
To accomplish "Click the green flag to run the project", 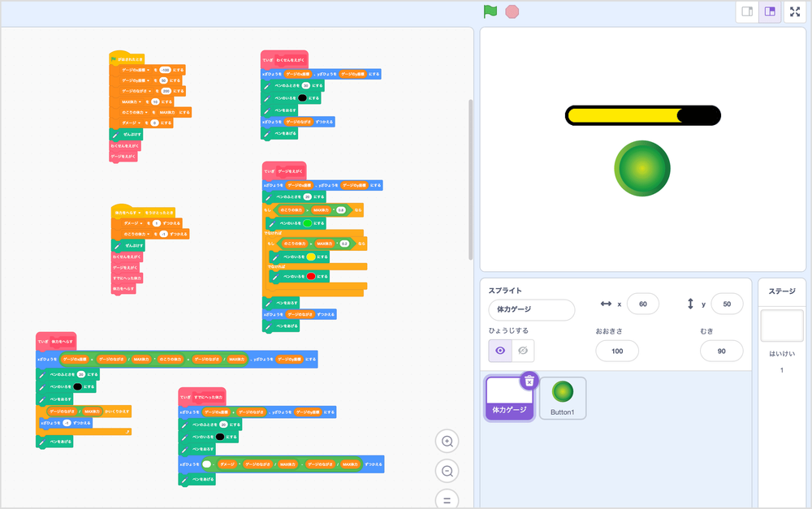I will (490, 11).
